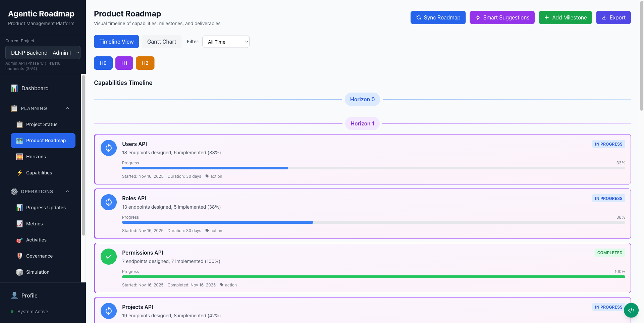Click the sidebar scrollbar
Screen dimensions: 644x323
click(83, 155)
